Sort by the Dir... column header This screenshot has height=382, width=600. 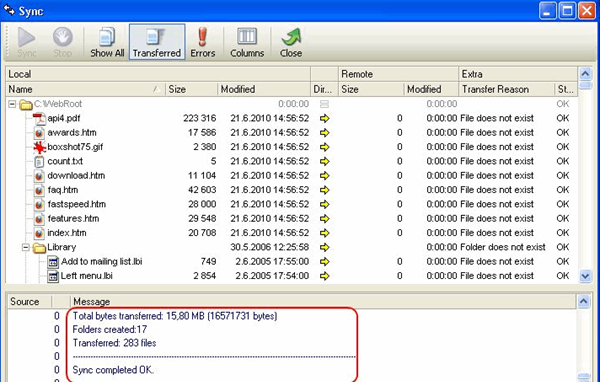(324, 89)
